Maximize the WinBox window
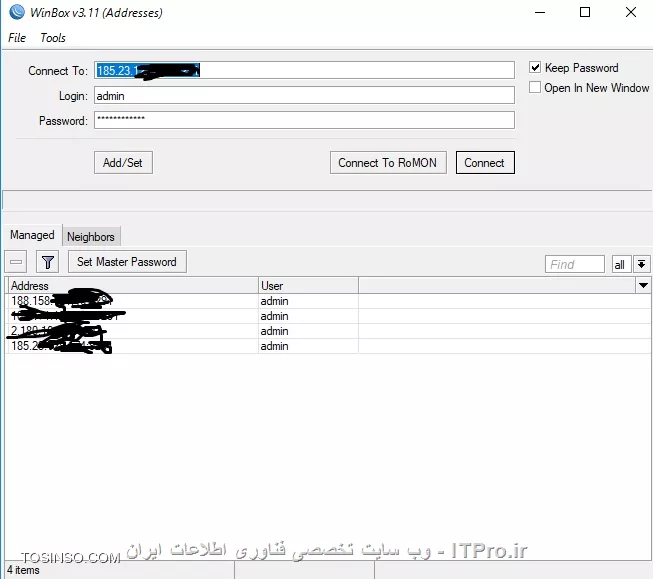This screenshot has width=653, height=579. tap(585, 12)
